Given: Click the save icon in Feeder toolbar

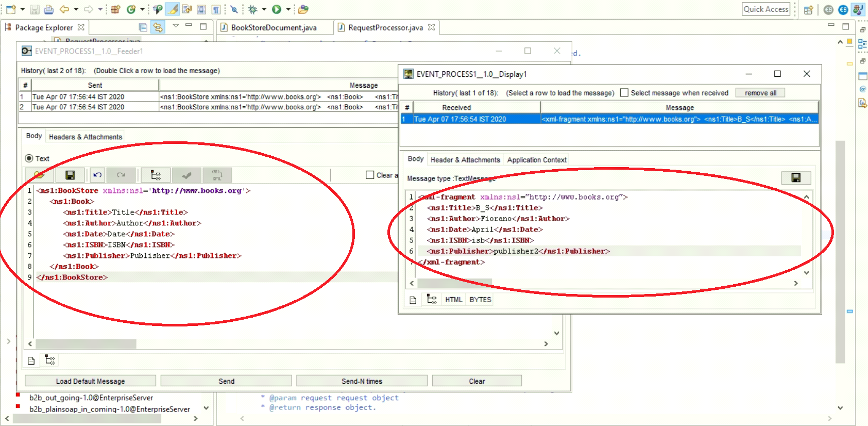Looking at the screenshot, I should (70, 175).
